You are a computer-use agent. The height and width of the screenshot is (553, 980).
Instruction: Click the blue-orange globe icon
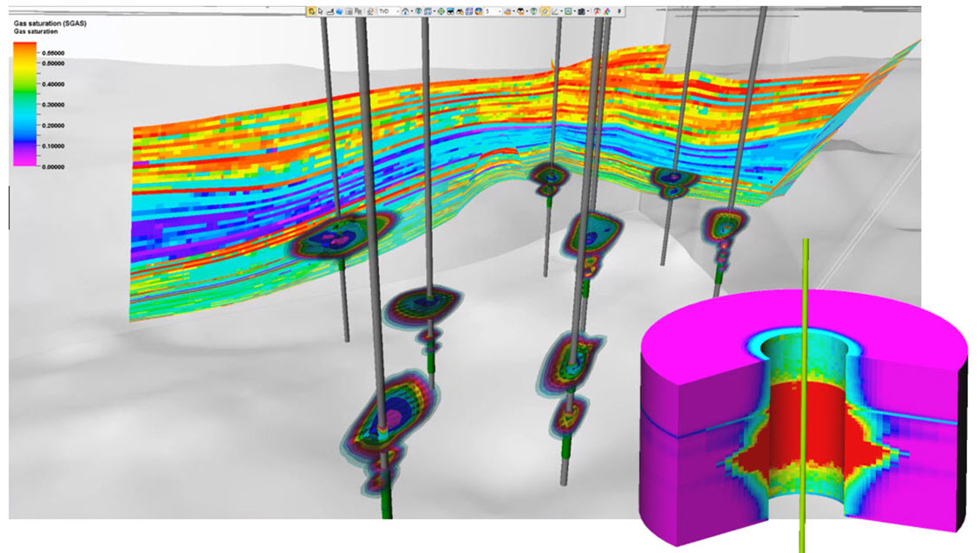479,11
